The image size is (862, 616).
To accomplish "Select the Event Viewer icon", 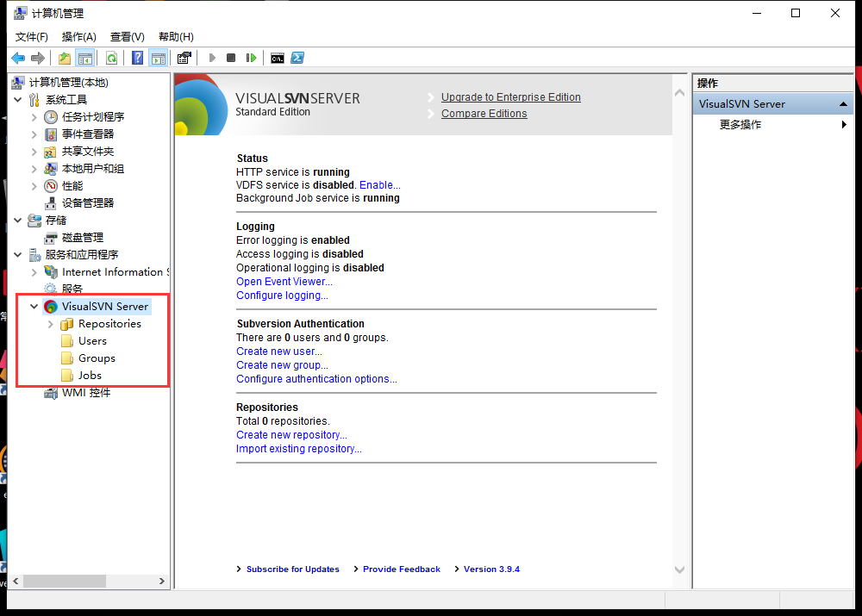I will (x=51, y=134).
